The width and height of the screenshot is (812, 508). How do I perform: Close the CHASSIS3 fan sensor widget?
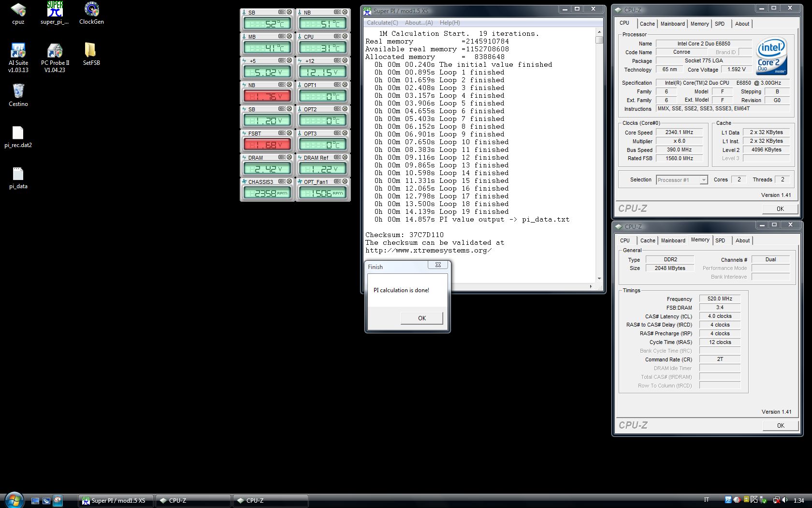(x=289, y=181)
